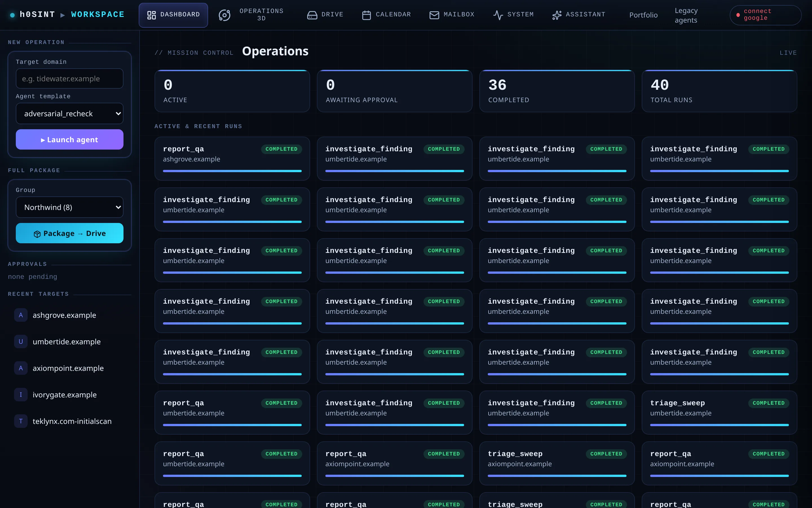The image size is (812, 508).
Task: Click the teal dot by the h0SINT logo
Action: (12, 15)
